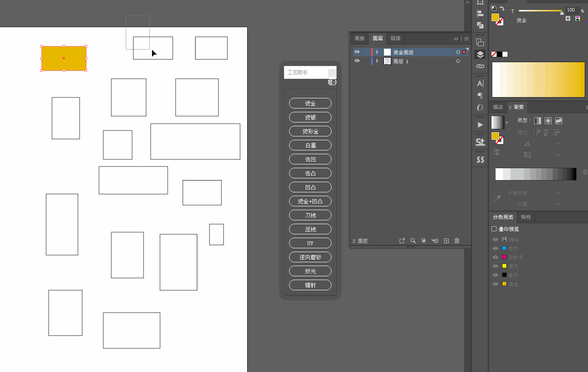This screenshot has height=372, width=588.
Task: Click the Layers panel dock icon
Action: pyautogui.click(x=480, y=55)
